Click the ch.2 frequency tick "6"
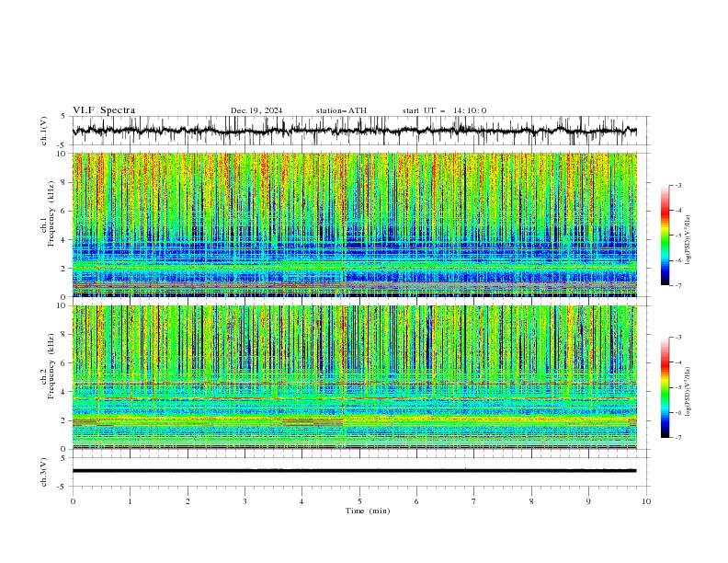The width and height of the screenshot is (728, 563). click(x=64, y=363)
